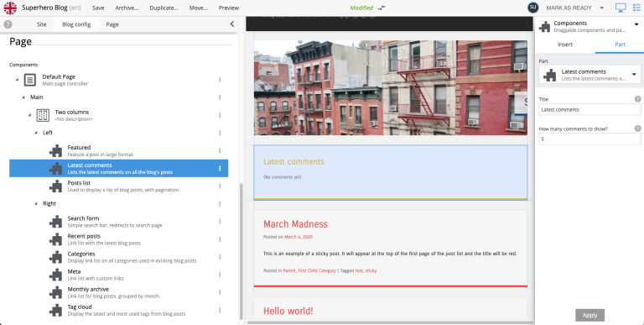Click the Title field help icon

[x=637, y=99]
